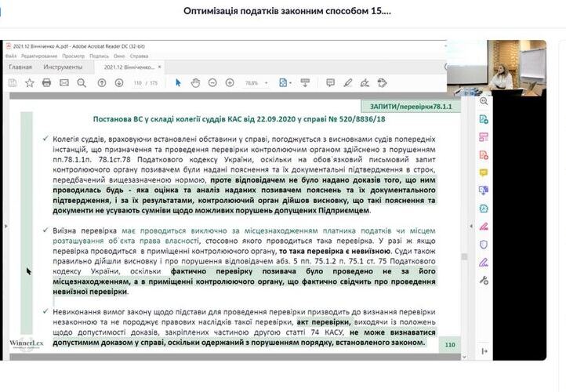The width and height of the screenshot is (566, 392).
Task: Click the Stamp tool icon
Action: 382,83
